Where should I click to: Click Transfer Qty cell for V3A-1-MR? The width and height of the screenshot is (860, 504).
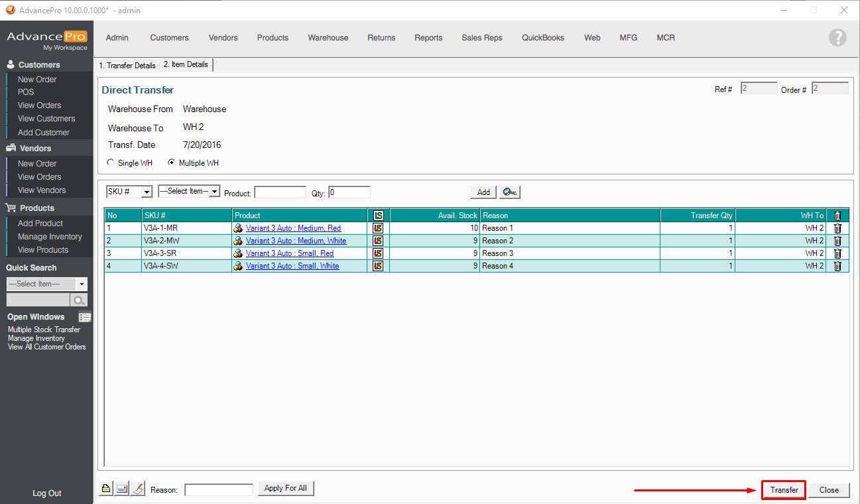(698, 228)
